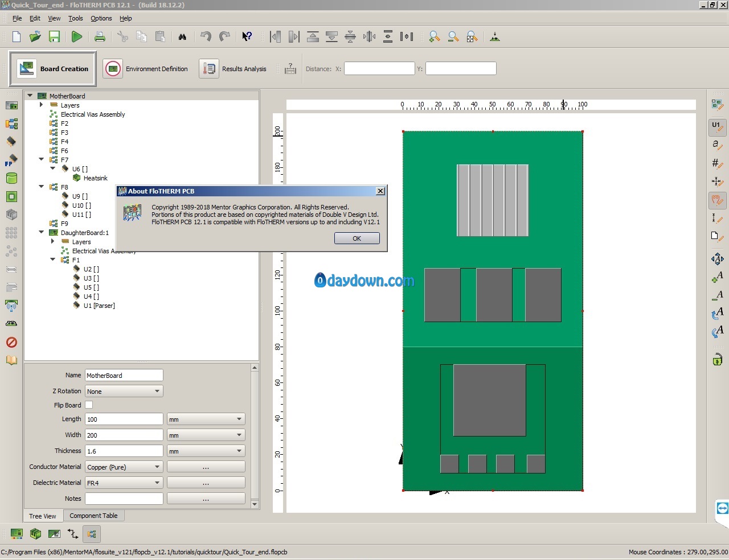The height and width of the screenshot is (560, 729).
Task: Click the Conductor Material browse '...' button
Action: click(x=206, y=467)
